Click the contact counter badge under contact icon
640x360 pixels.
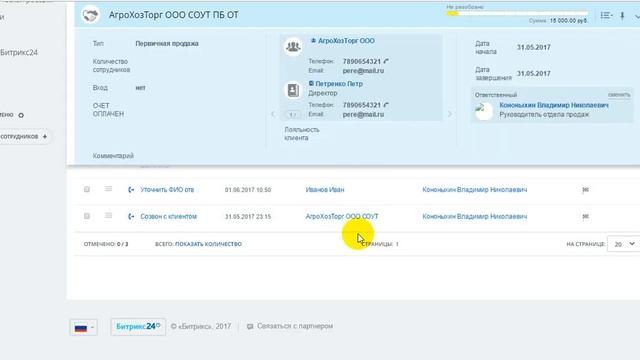coord(292,115)
